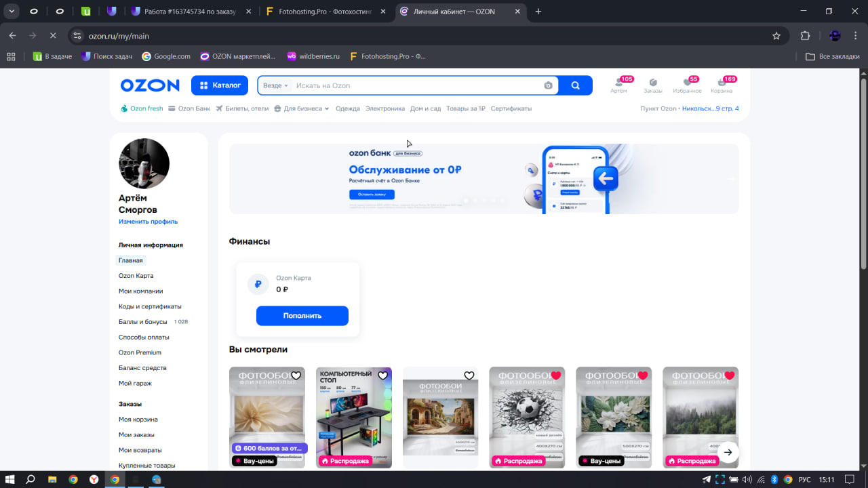Image resolution: width=868 pixels, height=488 pixels.
Task: Favorite the Компьютерный стол card
Action: pyautogui.click(x=382, y=375)
